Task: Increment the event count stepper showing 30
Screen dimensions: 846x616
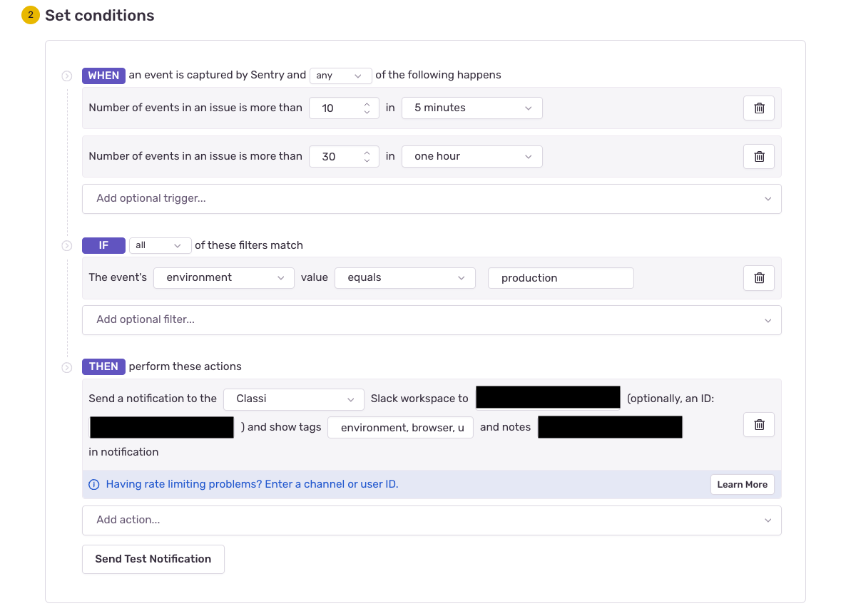Action: (x=367, y=153)
